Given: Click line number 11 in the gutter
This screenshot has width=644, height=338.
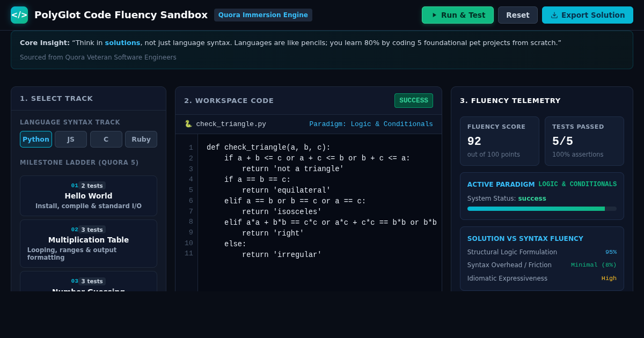Looking at the screenshot, I should click(189, 253).
